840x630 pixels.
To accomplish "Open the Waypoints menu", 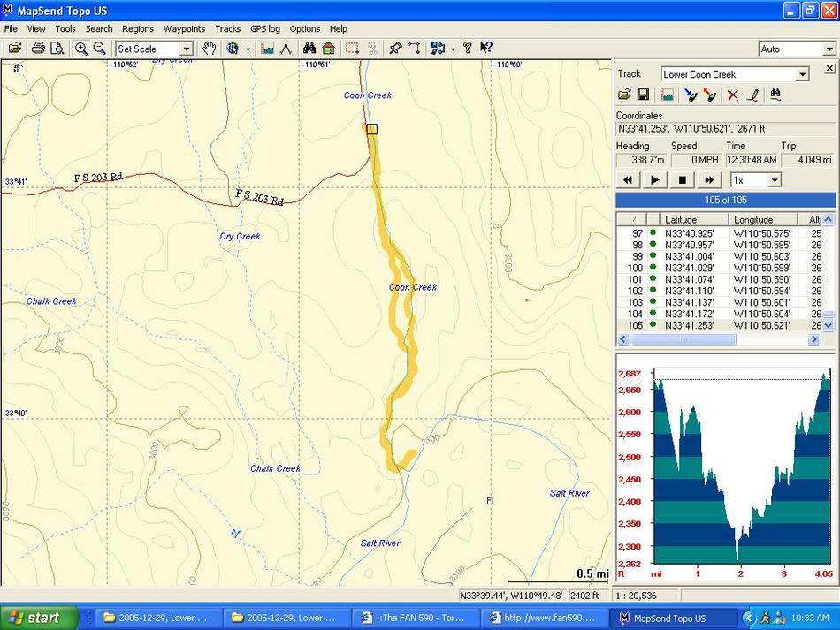I will [184, 29].
